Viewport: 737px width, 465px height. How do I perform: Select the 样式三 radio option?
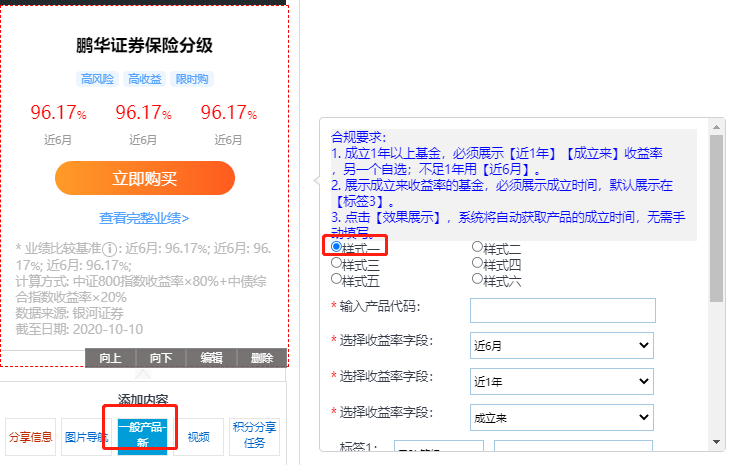coord(336,263)
